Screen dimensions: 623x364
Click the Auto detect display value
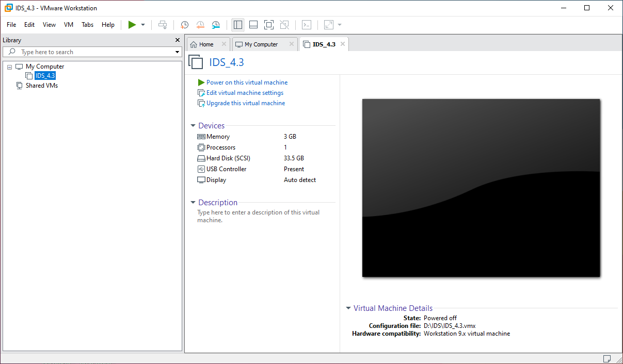coord(300,180)
